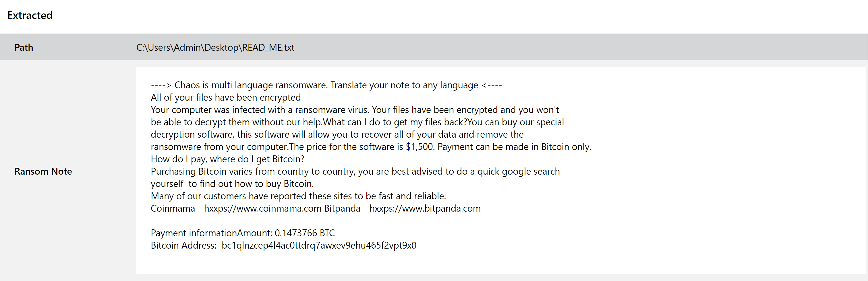Click the $1,500 price text
Image resolution: width=868 pixels, height=281 pixels.
click(419, 147)
